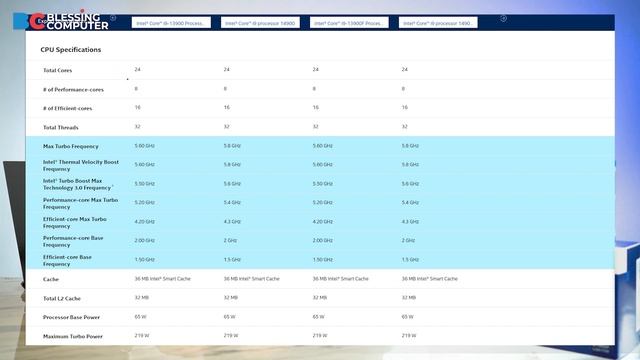
Task: Click Performance-core Base 2 GHz under i9 14900
Action: pyautogui.click(x=230, y=240)
